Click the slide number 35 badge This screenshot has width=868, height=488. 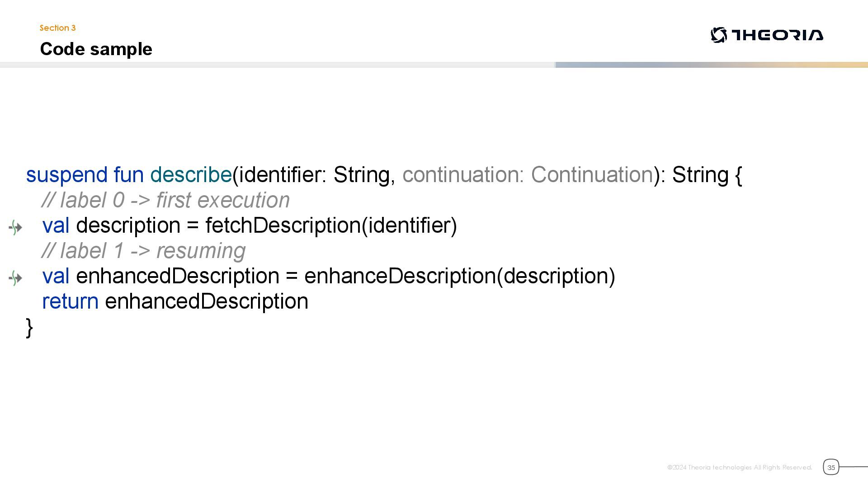click(x=830, y=467)
